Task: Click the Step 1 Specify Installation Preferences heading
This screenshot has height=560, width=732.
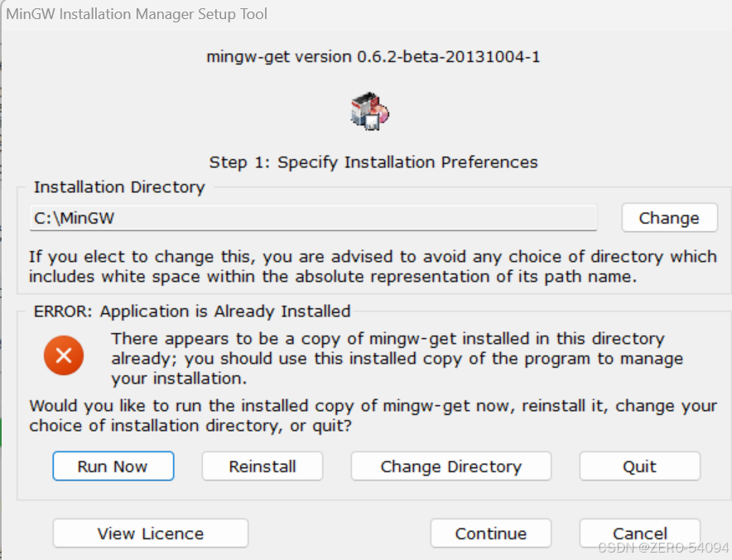Action: (373, 162)
